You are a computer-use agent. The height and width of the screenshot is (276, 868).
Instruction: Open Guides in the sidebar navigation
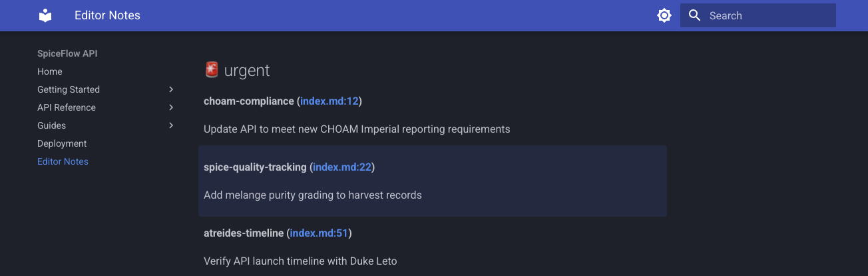point(51,125)
